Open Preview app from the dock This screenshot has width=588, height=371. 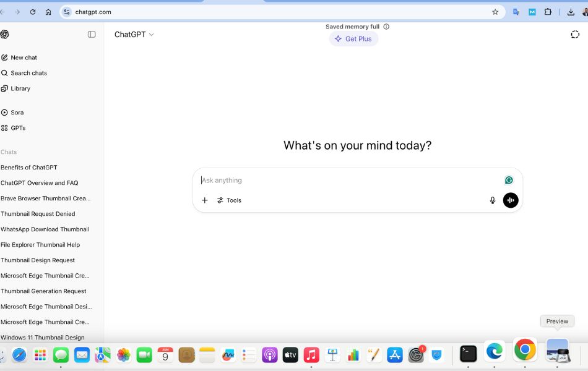(557, 351)
